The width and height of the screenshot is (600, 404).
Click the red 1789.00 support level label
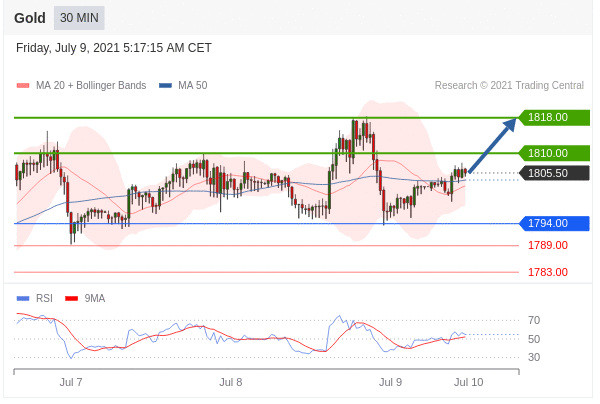547,245
